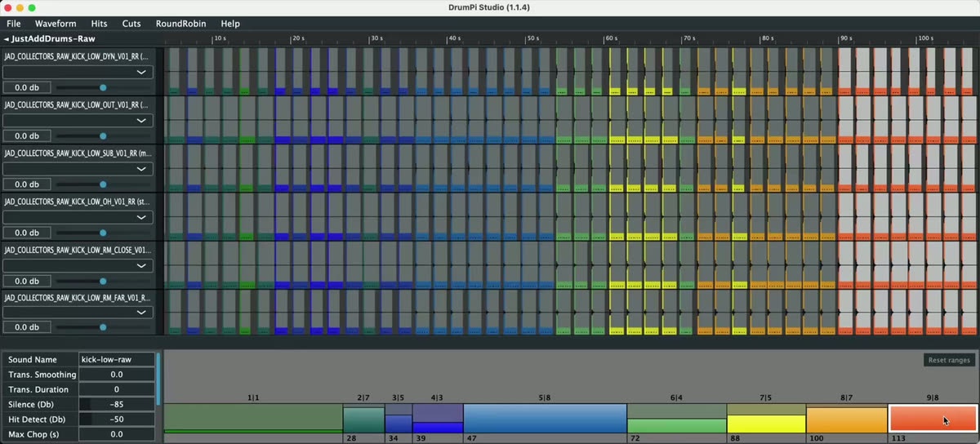Open the dropdown under KICK_LOW_RM_CLOSE track
The width and height of the screenshot is (980, 444).
(x=78, y=265)
